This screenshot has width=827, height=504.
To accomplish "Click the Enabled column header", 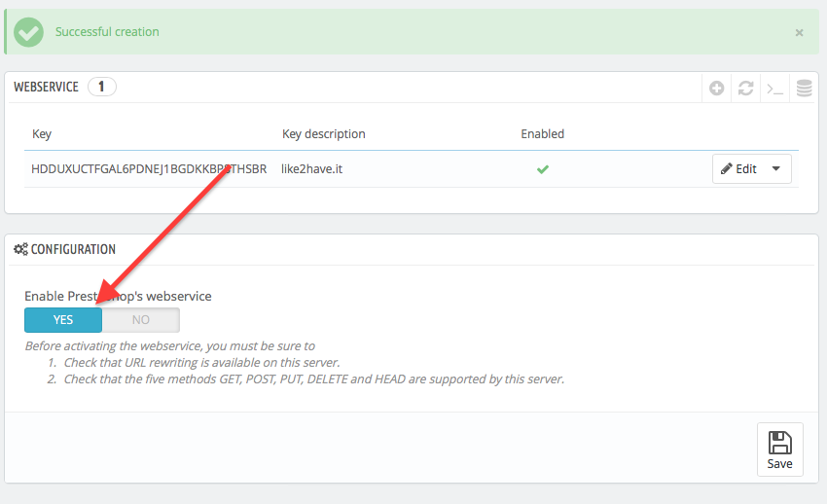I will [x=542, y=133].
